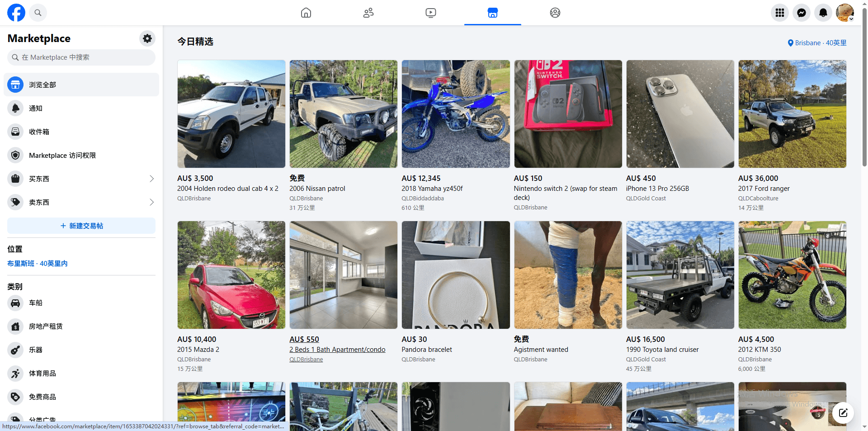Open the 2012 KTM 350 photo

pyautogui.click(x=793, y=275)
